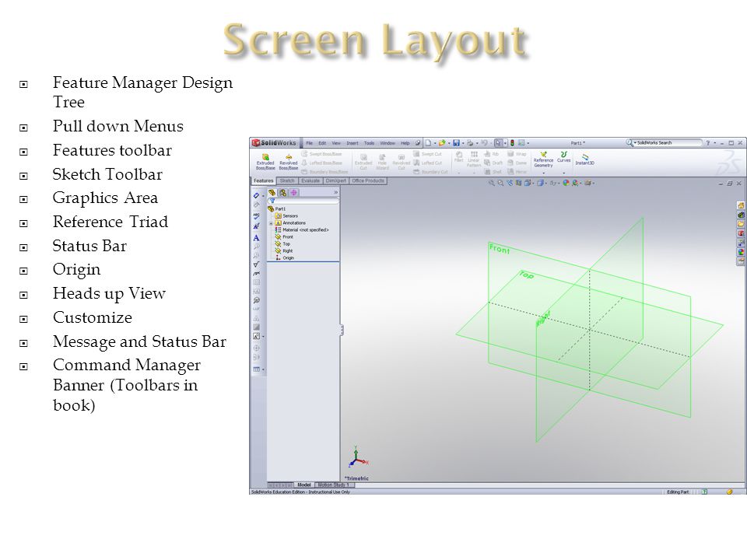
Task: Click the feature tree filter field
Action: coord(303,201)
